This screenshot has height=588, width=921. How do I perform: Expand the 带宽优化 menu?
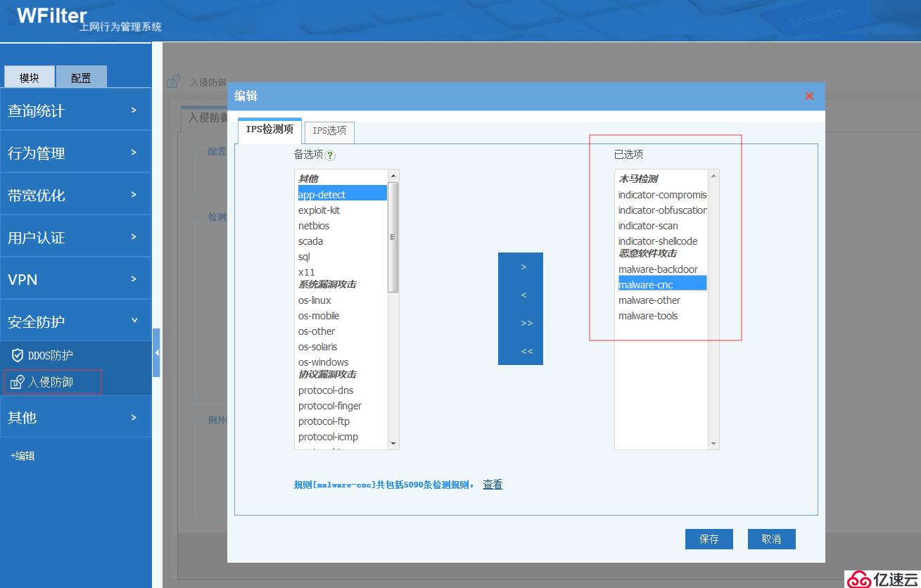pos(75,194)
